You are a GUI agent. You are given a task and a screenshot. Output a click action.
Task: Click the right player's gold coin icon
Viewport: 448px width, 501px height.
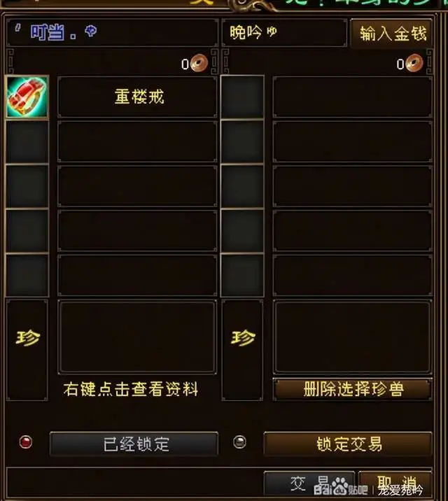click(x=414, y=63)
